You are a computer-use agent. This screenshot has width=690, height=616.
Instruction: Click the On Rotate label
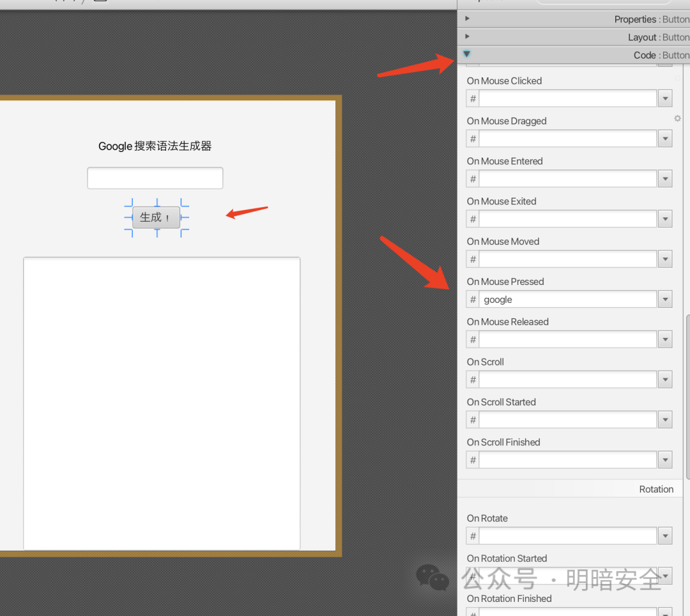[487, 518]
